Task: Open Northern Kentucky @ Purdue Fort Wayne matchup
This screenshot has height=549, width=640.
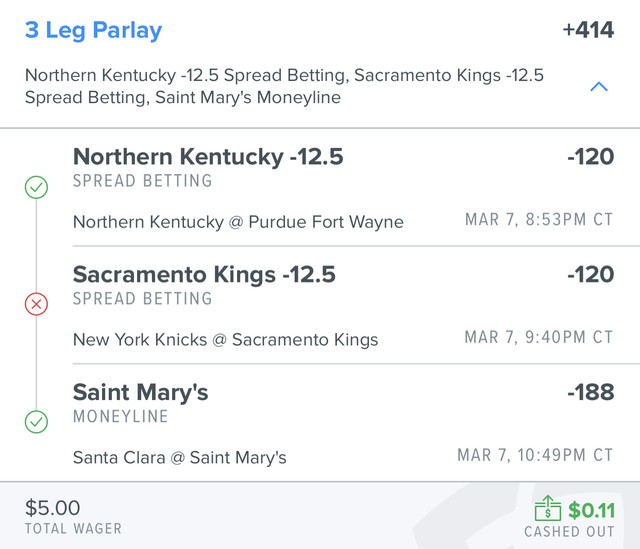Action: [238, 222]
